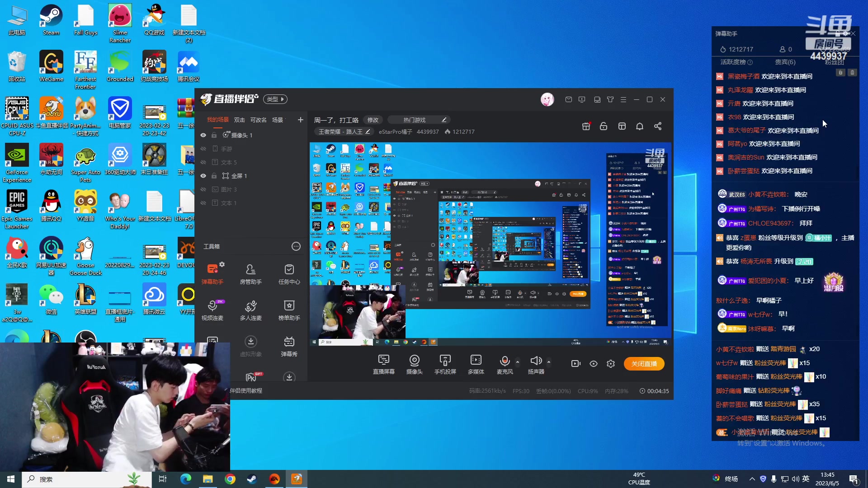The image size is (868, 488).
Task: Show the 文本 5 source
Action: pyautogui.click(x=203, y=162)
